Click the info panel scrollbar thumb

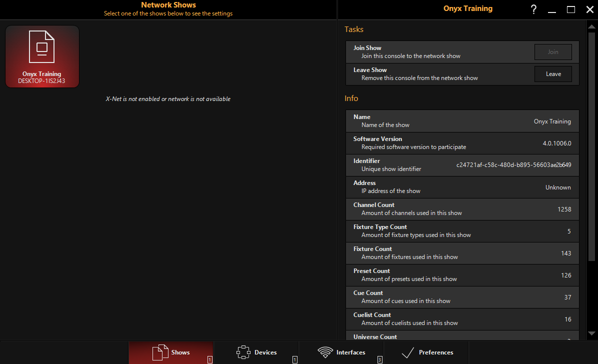(x=591, y=146)
